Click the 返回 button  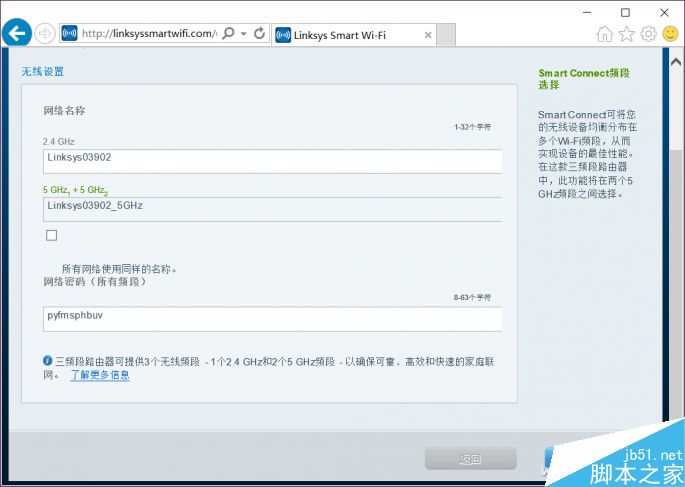(x=471, y=458)
